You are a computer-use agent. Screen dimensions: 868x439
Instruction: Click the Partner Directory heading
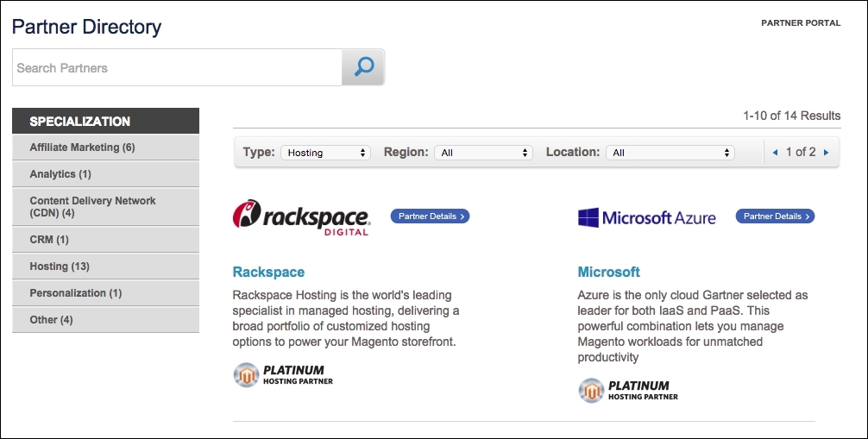(x=87, y=27)
